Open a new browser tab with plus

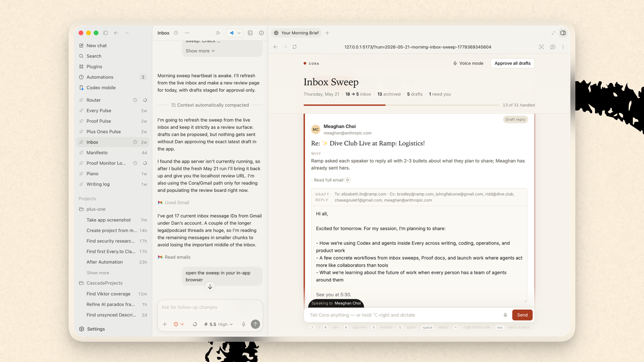tap(327, 33)
